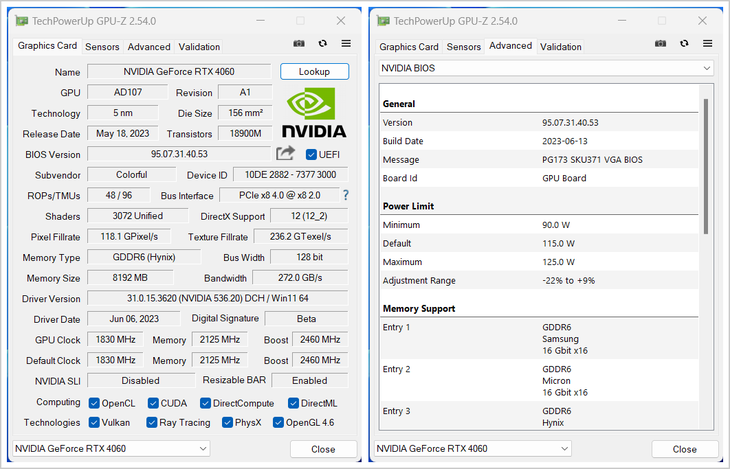Click the refresh icon in left window
The width and height of the screenshot is (730, 469).
click(x=322, y=44)
